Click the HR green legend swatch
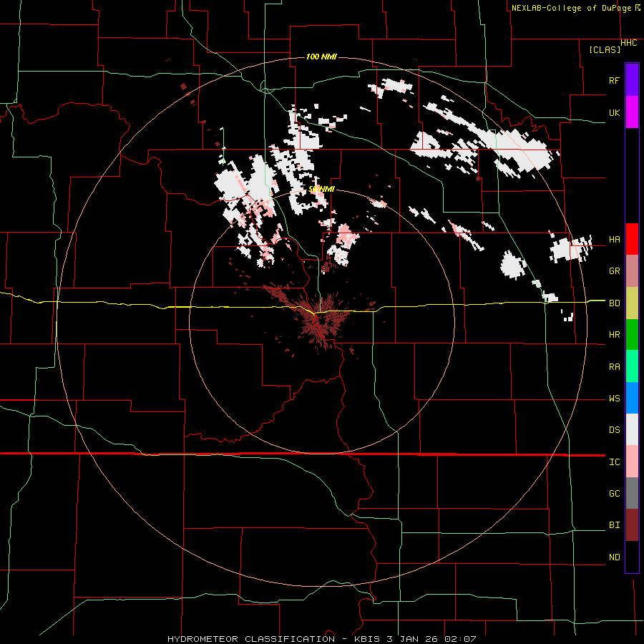 (x=632, y=335)
